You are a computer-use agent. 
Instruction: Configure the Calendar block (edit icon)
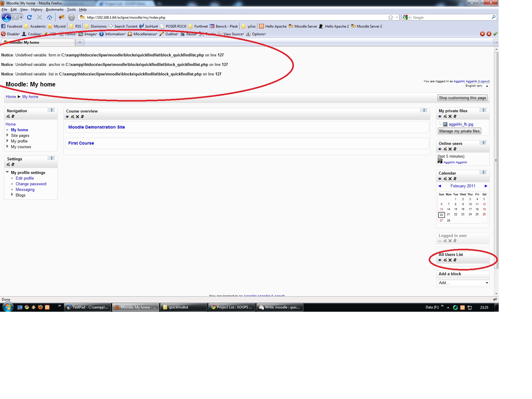(445, 179)
